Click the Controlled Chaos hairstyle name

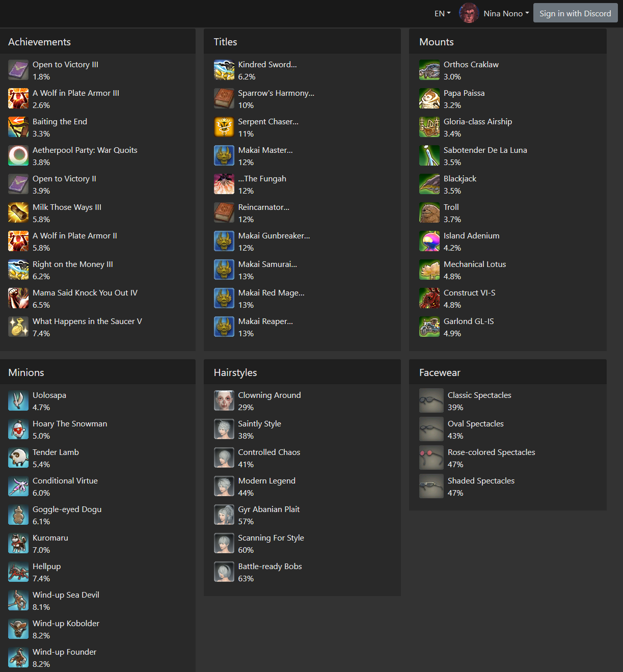tap(269, 452)
